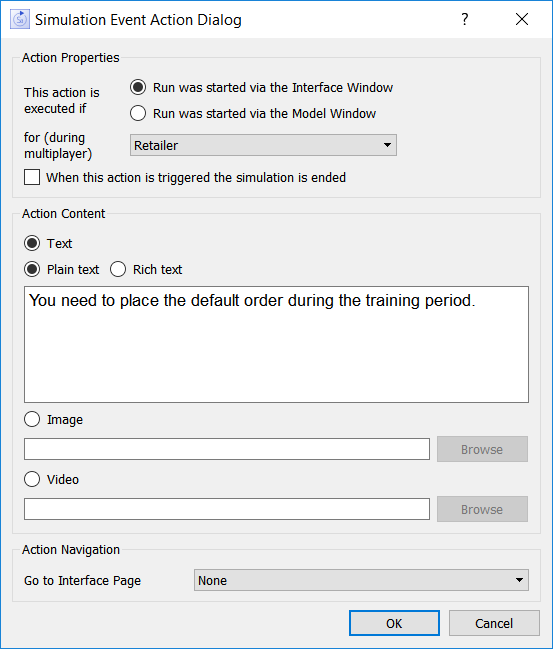553x649 pixels.
Task: Close the Simulation Event Action Dialog
Action: pyautogui.click(x=522, y=19)
